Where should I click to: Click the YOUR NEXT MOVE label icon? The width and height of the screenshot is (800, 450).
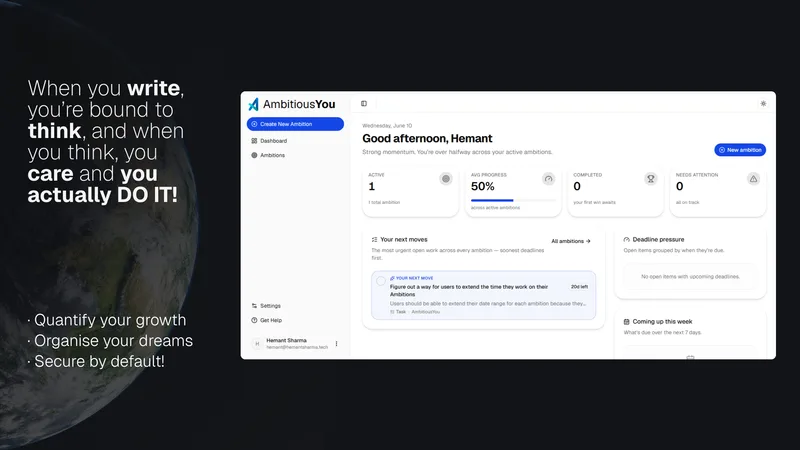point(392,278)
